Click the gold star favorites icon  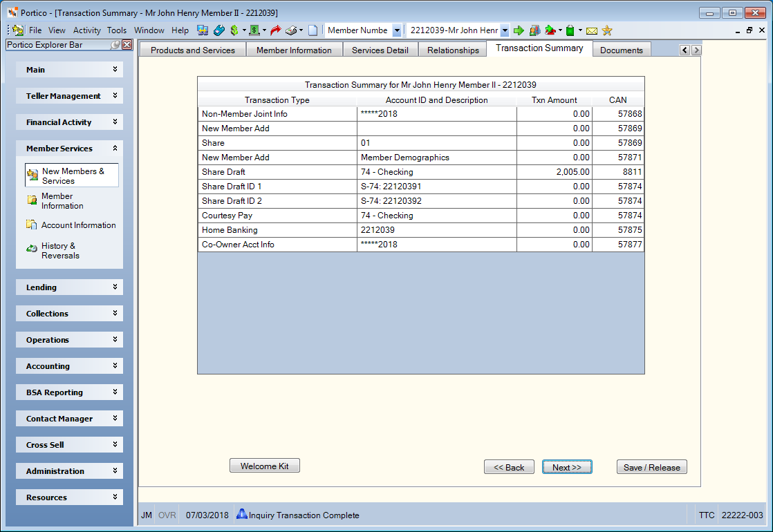tap(607, 30)
